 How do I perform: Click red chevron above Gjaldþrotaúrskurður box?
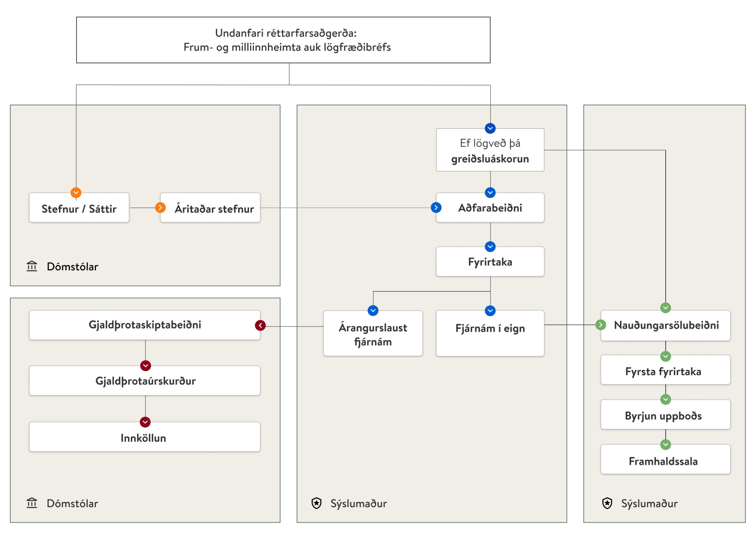[146, 366]
